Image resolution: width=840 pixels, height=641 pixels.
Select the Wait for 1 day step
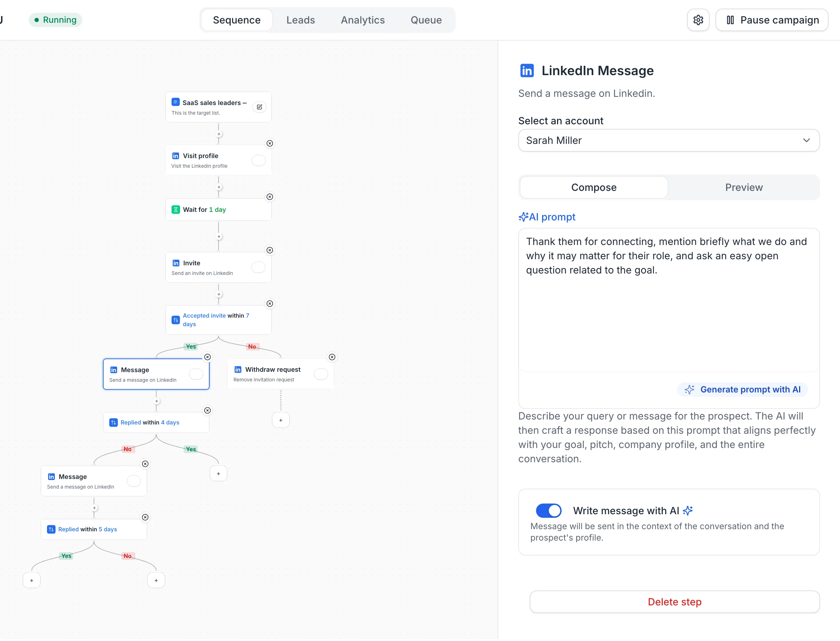click(219, 209)
